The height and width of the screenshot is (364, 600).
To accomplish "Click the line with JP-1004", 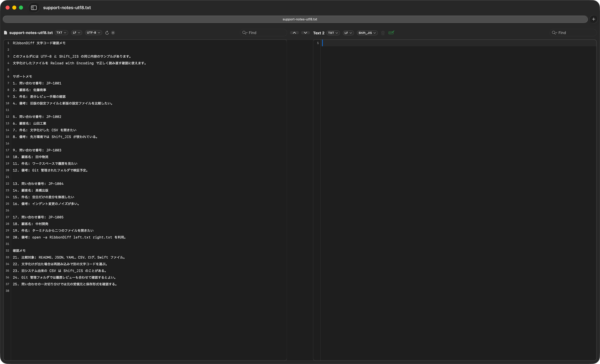I will coord(38,184).
